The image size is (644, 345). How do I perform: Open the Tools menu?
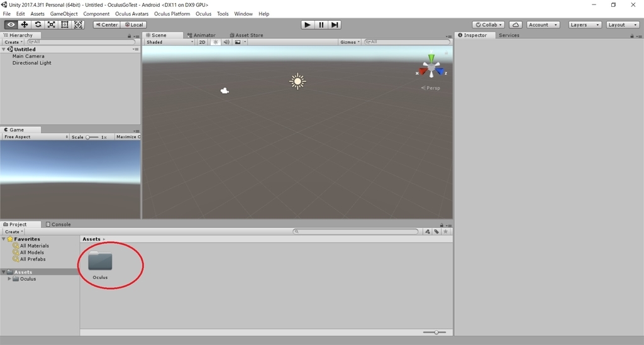(223, 14)
